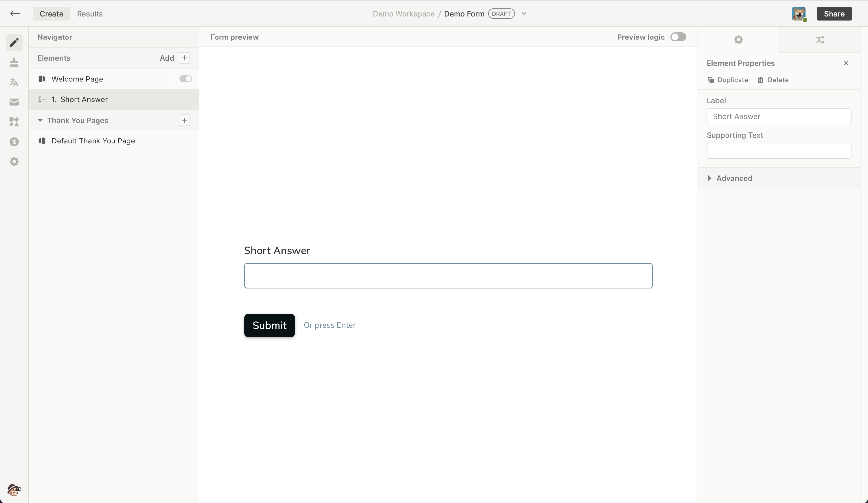Click Duplicate in Element Properties
The width and height of the screenshot is (868, 503).
[727, 80]
